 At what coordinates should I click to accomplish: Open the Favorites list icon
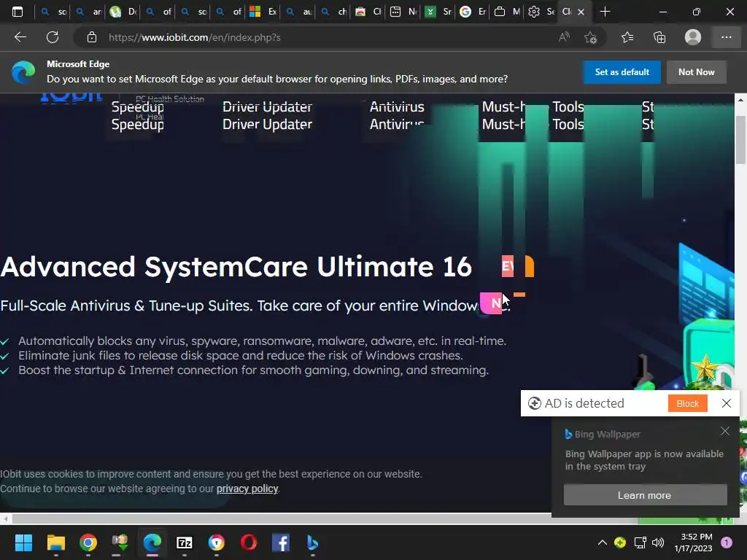click(x=627, y=37)
